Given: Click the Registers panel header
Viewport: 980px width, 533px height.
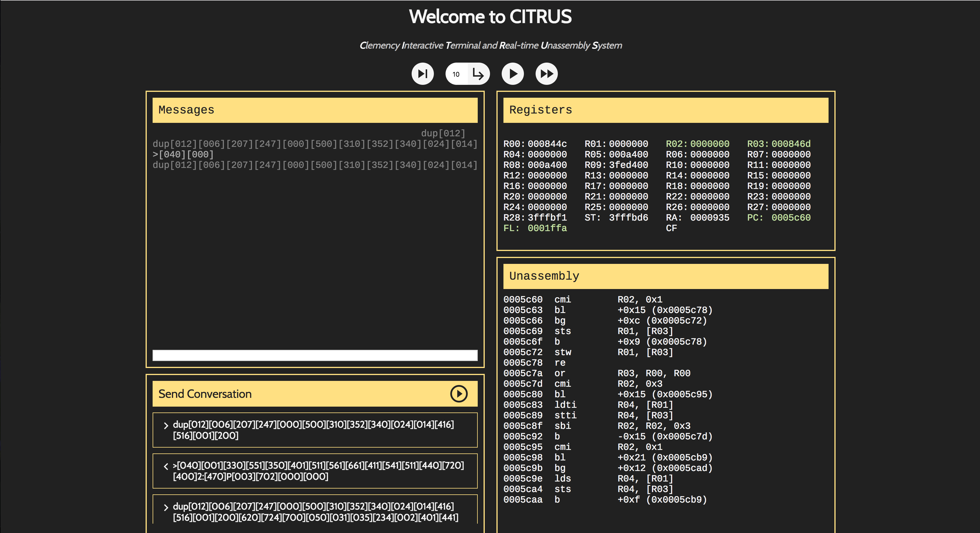Looking at the screenshot, I should (666, 110).
